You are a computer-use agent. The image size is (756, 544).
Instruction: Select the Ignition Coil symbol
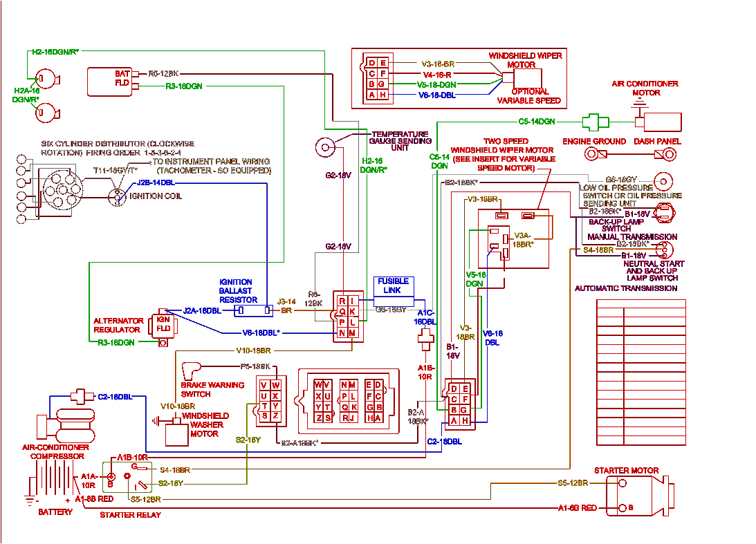coord(116,197)
